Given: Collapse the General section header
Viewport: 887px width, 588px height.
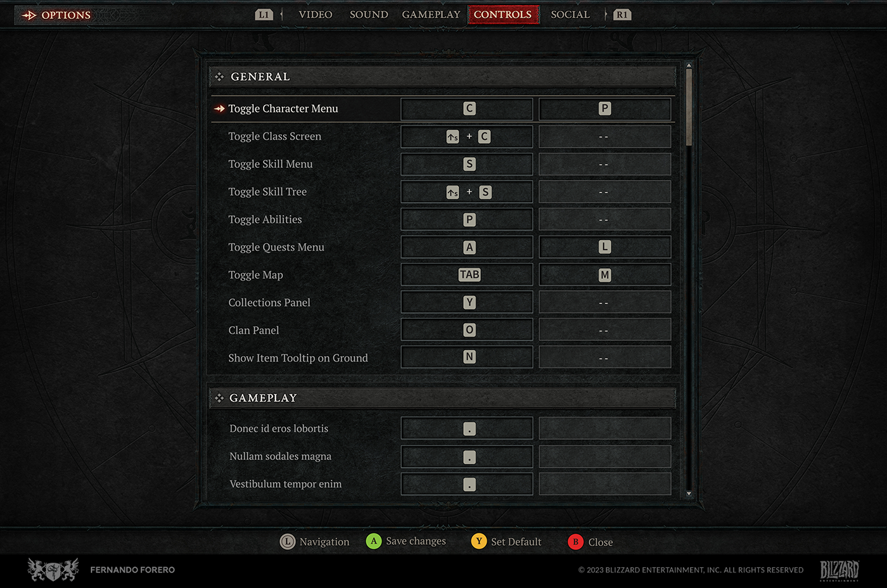Looking at the screenshot, I should tap(443, 77).
